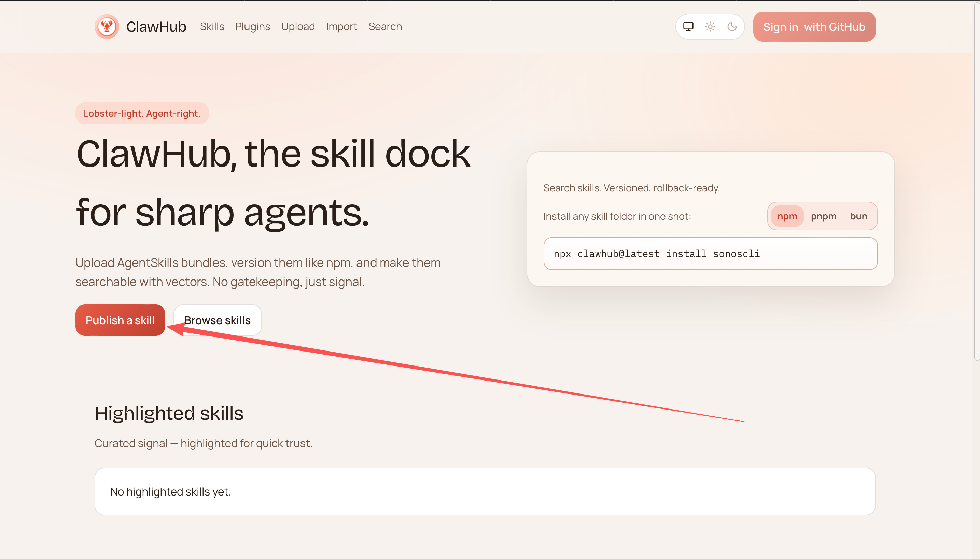Viewport: 980px width, 559px height.
Task: Open the Search nav link
Action: click(385, 27)
